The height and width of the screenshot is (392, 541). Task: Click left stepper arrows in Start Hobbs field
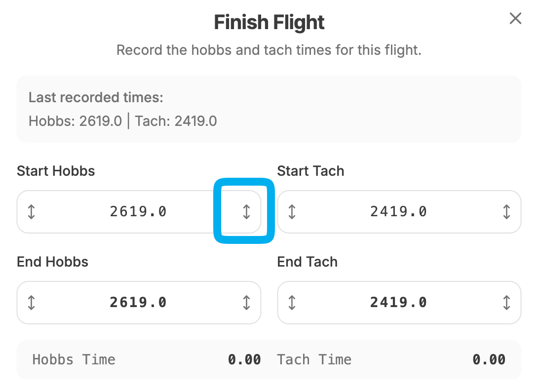click(32, 212)
